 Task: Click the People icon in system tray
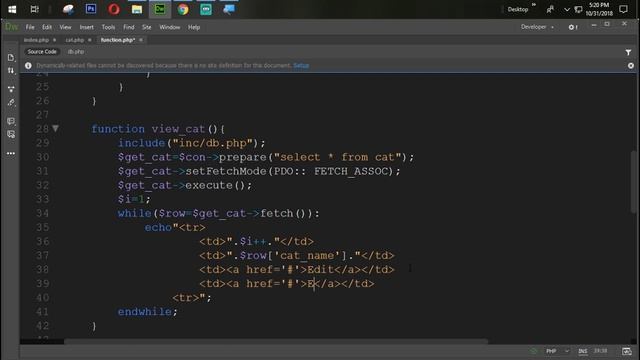tap(550, 9)
